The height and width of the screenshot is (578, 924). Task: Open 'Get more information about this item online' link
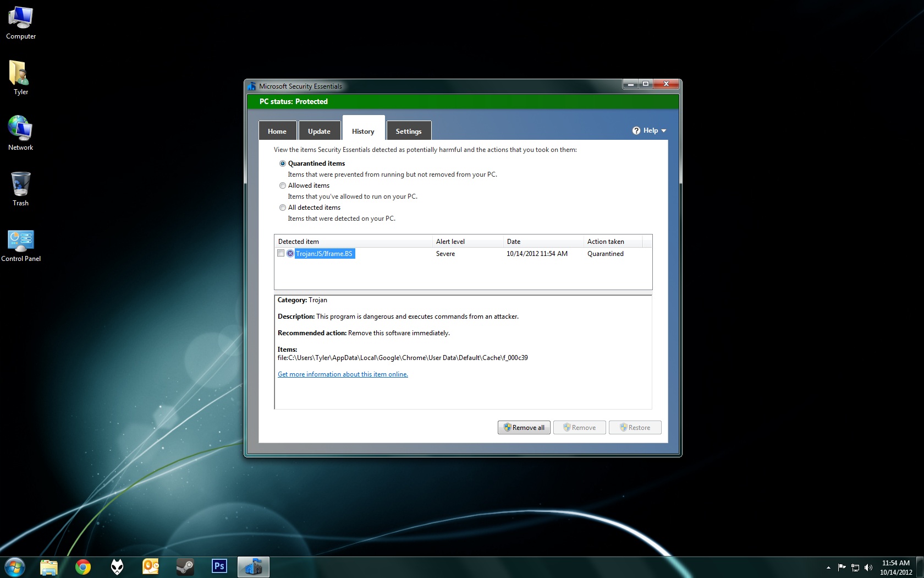pyautogui.click(x=343, y=374)
